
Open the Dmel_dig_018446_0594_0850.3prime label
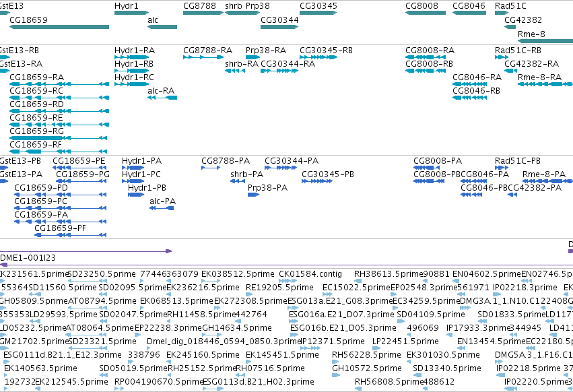click(224, 341)
